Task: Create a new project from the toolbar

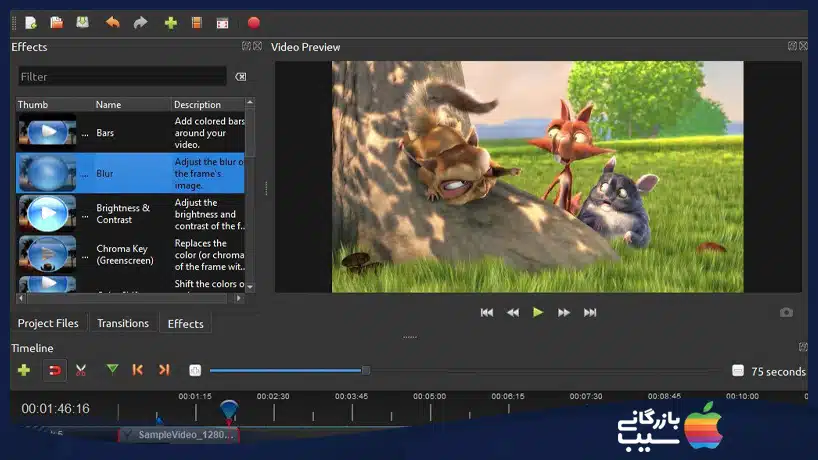Action: pyautogui.click(x=31, y=22)
